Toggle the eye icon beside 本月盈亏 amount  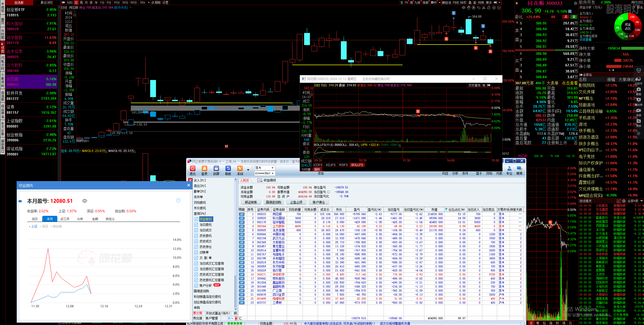(85, 201)
